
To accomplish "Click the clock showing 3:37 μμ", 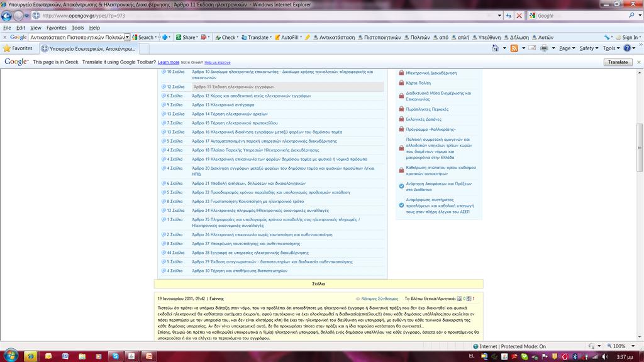I will coord(625,357).
